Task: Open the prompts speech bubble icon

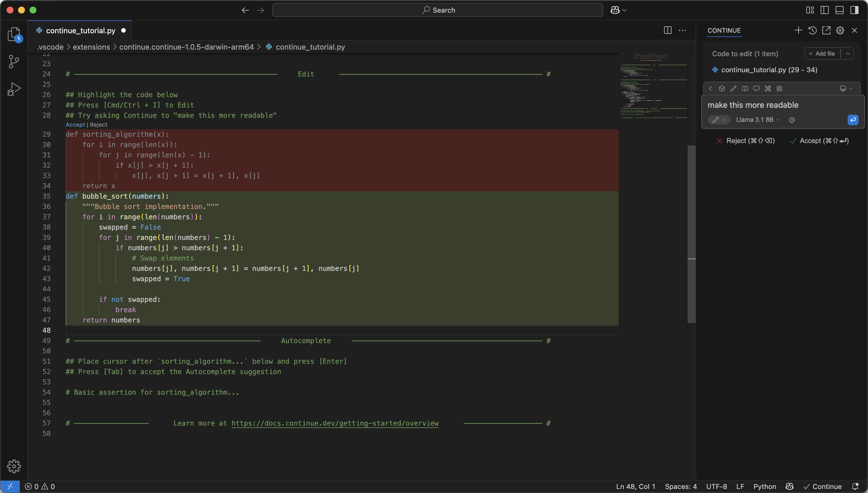Action: [756, 88]
